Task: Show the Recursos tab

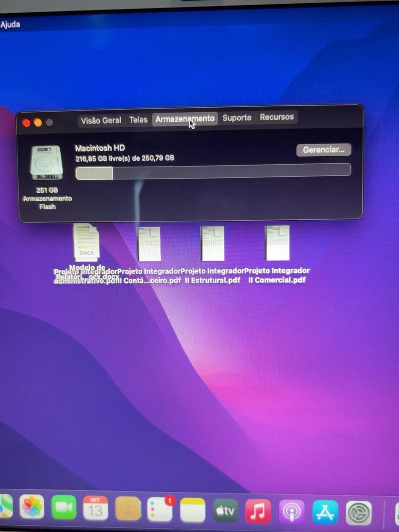Action: (x=277, y=117)
